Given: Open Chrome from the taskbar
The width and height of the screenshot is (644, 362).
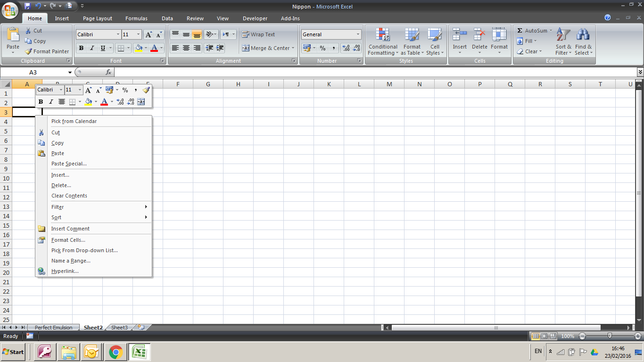Looking at the screenshot, I should [x=116, y=352].
